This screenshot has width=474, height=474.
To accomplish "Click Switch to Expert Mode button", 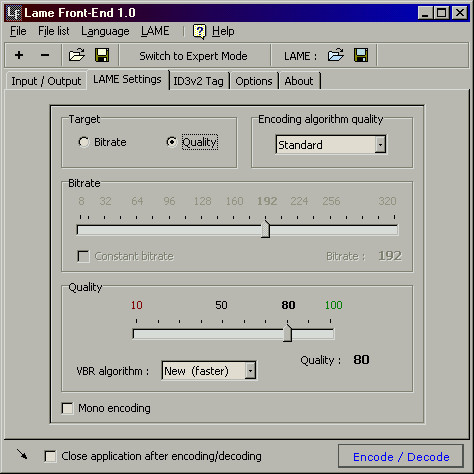I will pyautogui.click(x=194, y=56).
